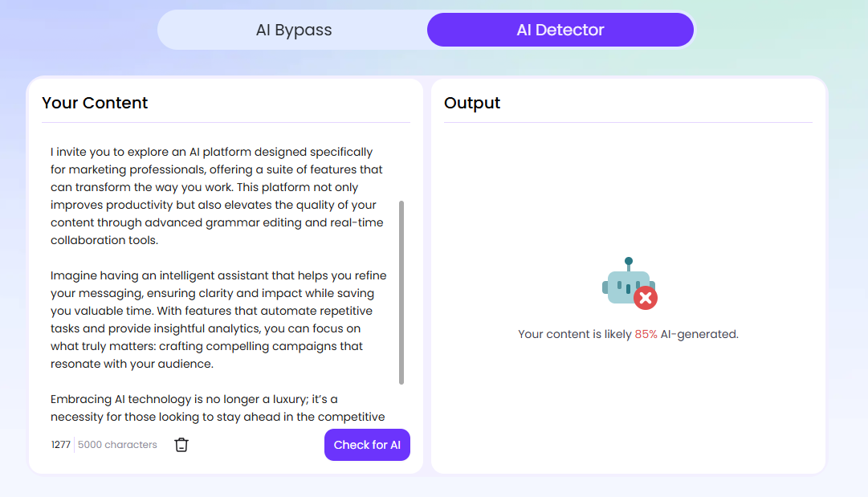
Task: Click the delete bin beside character counter
Action: click(181, 444)
